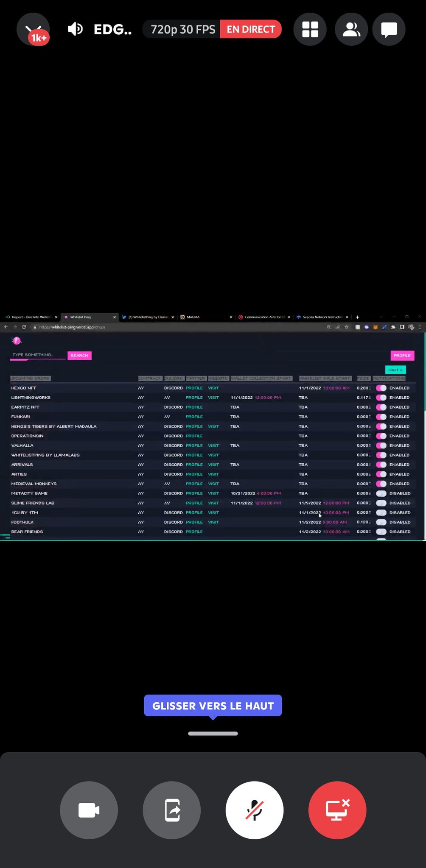426x868 pixels.
Task: Click the share page icon in address bar
Action: (x=338, y=327)
